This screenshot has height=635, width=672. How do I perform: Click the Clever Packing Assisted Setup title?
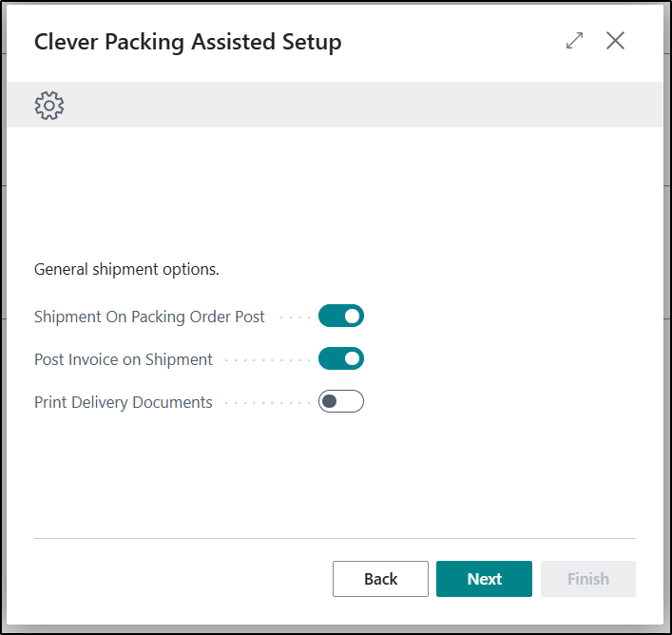(187, 42)
